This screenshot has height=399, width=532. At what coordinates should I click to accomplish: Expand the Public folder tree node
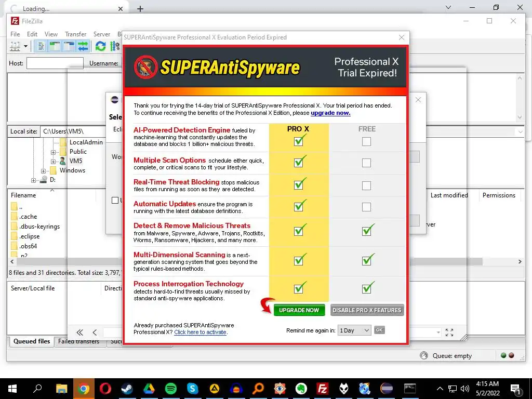pyautogui.click(x=54, y=152)
